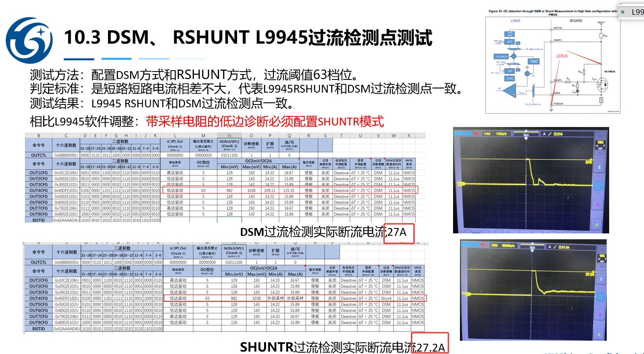The width and height of the screenshot is (644, 354).
Task: Click the caption "SHUNTR过流检测实际断流电流27.2A"
Action: pyautogui.click(x=343, y=347)
